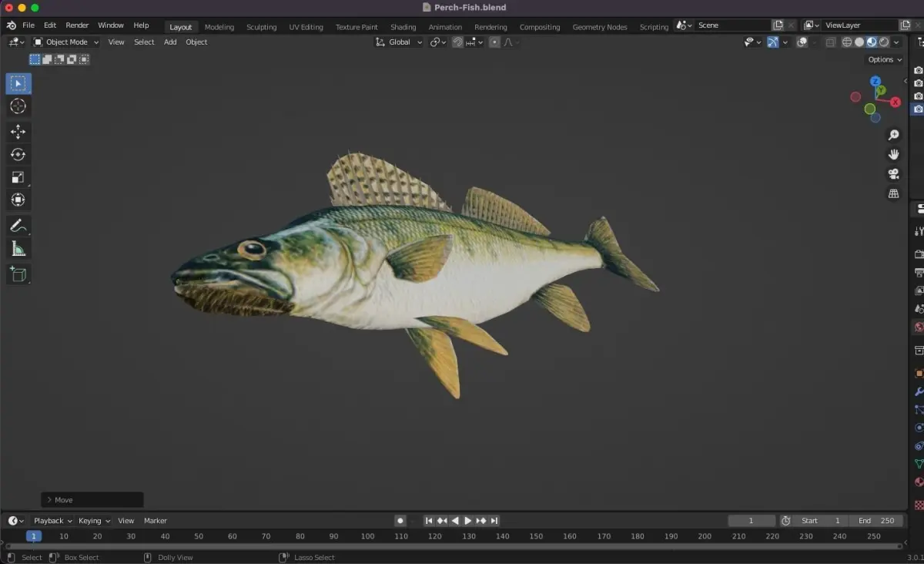Open the Object Data green triangle tab
924x564 pixels.
(x=919, y=464)
